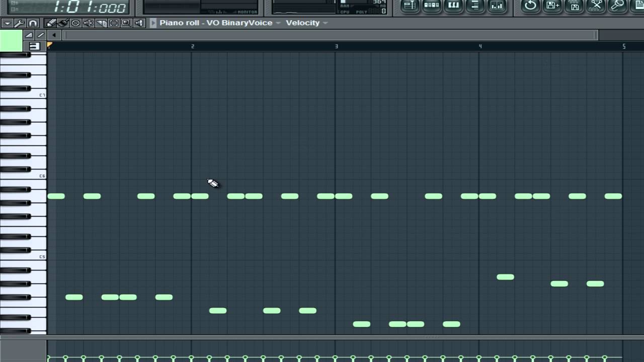Click the bar 5 timeline marker

click(x=624, y=46)
